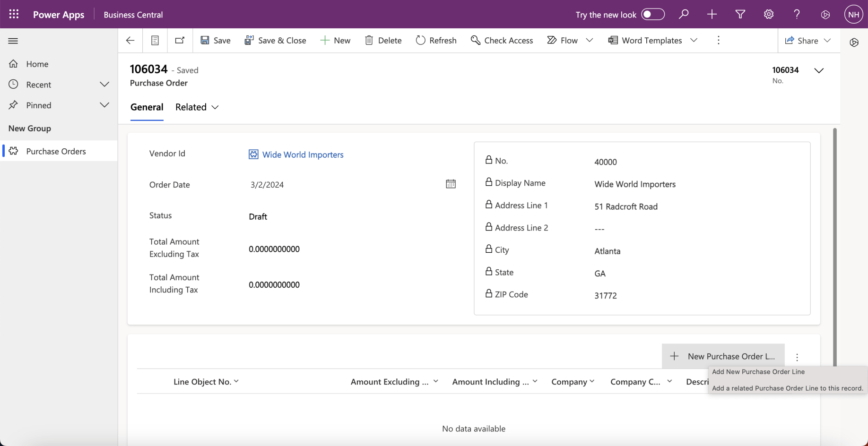Open the Wide World Importers vendor link
The width and height of the screenshot is (868, 446).
coord(303,154)
